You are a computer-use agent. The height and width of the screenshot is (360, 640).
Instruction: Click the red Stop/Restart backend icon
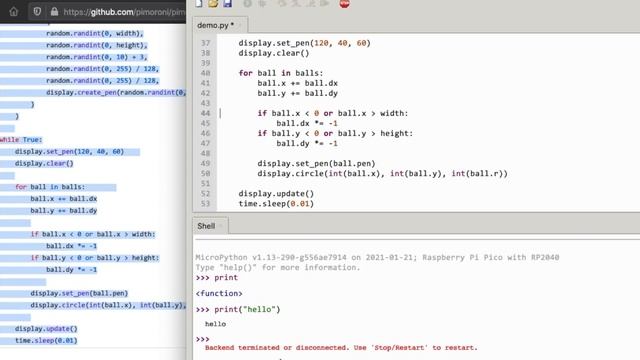tap(344, 4)
